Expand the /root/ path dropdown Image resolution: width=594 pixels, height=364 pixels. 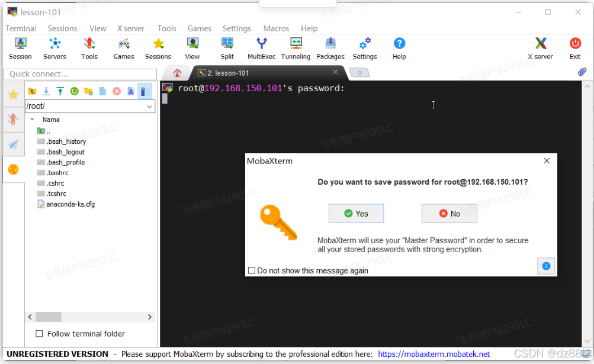[x=150, y=107]
